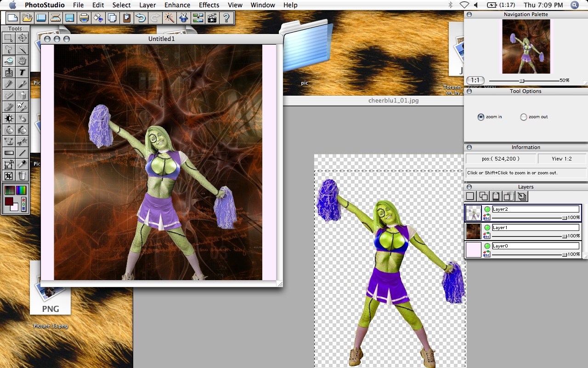Click the Paste Layer button in Layers panel
Screen dimensions: 588x368
(496, 196)
